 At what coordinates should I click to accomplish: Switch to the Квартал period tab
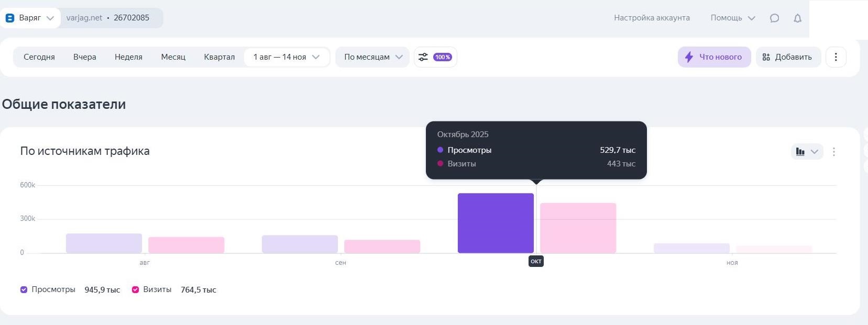(x=219, y=57)
